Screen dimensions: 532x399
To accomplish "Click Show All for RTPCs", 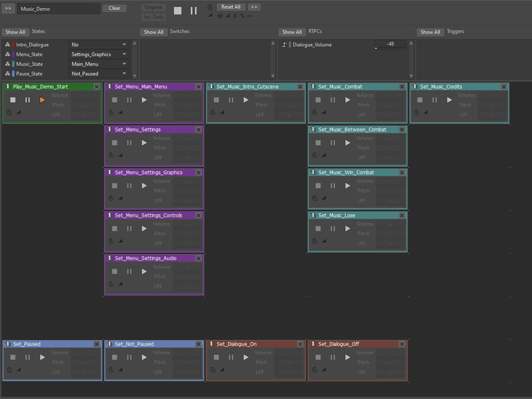I will pos(292,32).
